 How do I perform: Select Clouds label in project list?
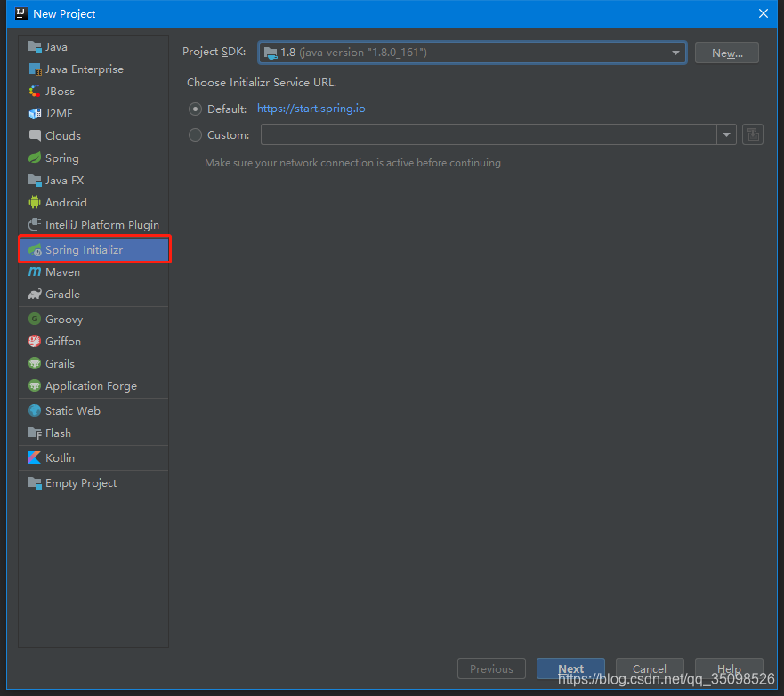[63, 135]
